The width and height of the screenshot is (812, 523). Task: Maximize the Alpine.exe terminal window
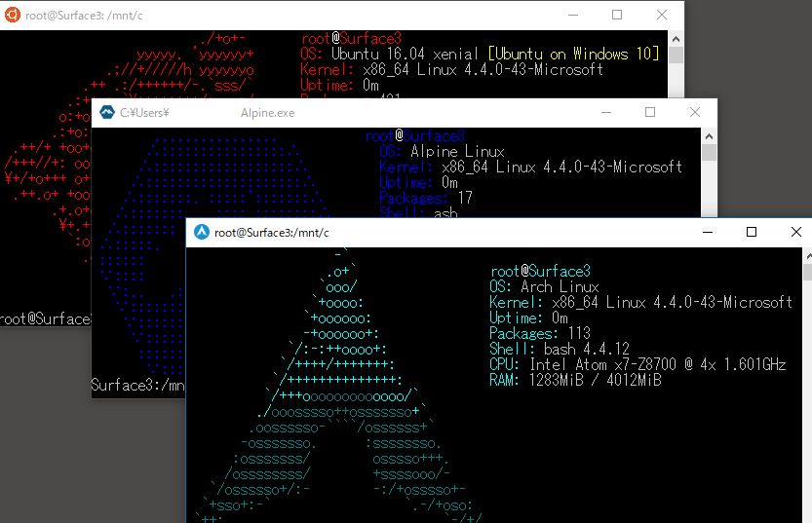(x=650, y=113)
